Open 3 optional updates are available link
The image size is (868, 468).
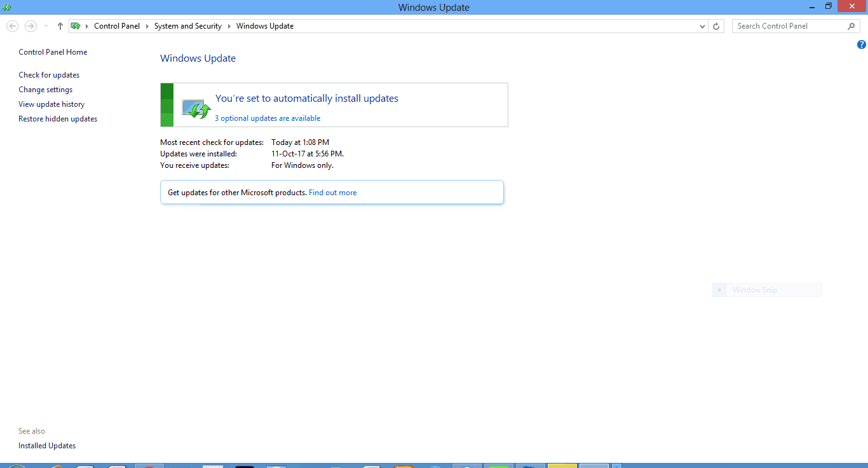(268, 118)
